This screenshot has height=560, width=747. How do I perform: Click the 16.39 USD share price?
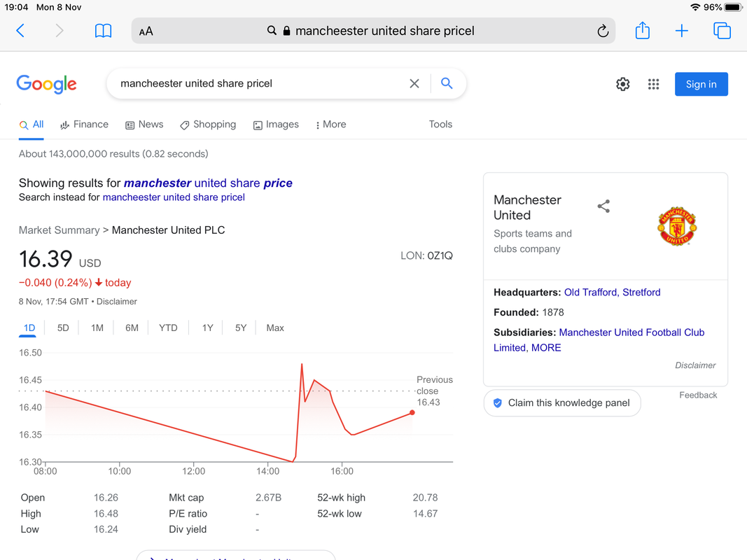(60, 260)
